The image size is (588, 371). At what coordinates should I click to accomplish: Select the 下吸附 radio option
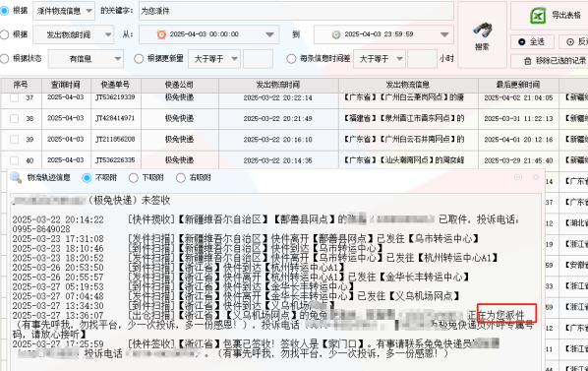(x=134, y=178)
